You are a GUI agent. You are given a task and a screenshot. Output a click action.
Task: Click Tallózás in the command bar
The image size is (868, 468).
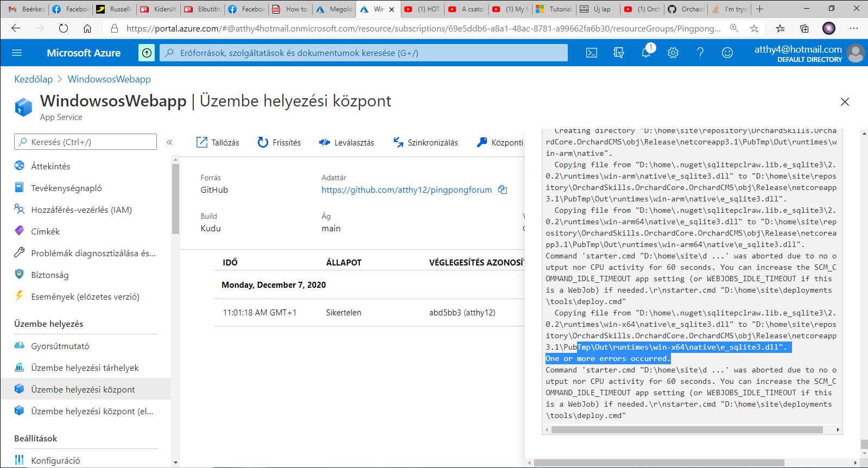click(x=218, y=142)
